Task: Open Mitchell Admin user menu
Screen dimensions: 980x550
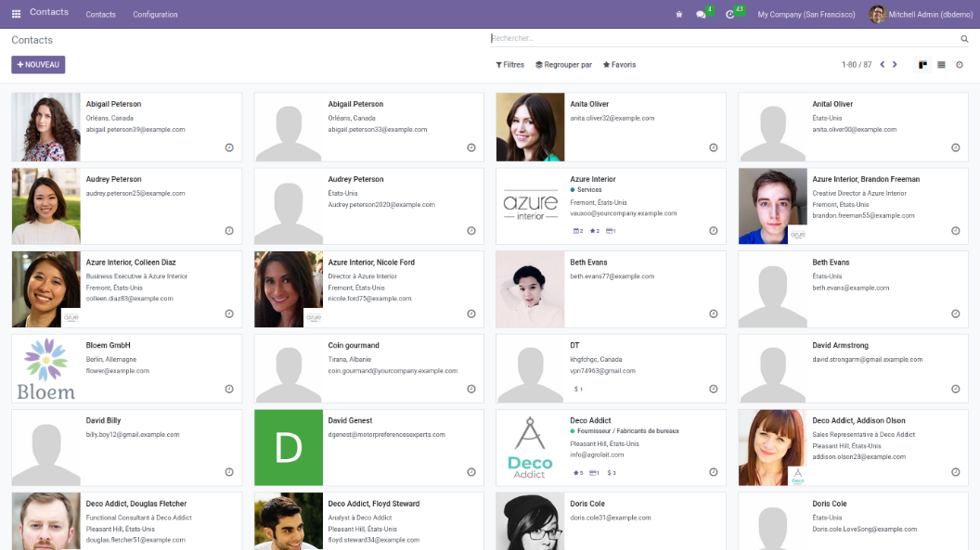Action: pos(919,14)
